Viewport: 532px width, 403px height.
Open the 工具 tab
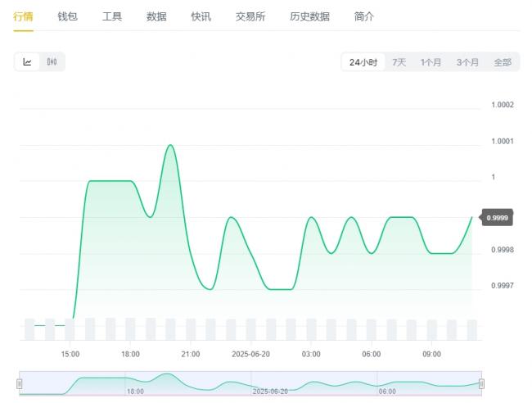tap(112, 16)
